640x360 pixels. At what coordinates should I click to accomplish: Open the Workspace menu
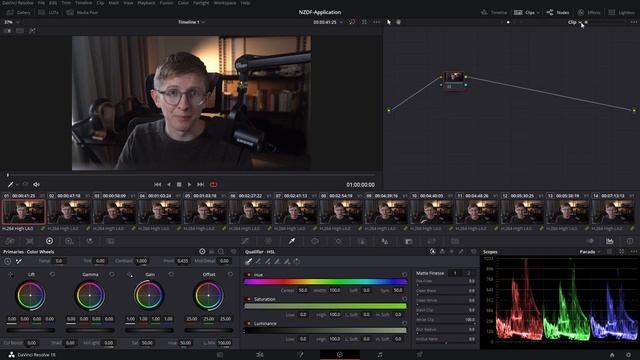coord(225,3)
